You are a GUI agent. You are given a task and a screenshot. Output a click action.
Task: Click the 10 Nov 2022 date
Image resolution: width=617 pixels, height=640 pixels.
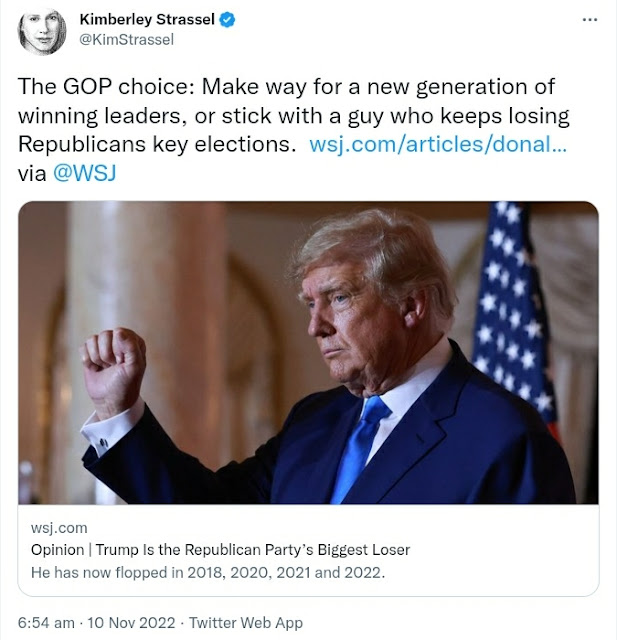tap(131, 623)
